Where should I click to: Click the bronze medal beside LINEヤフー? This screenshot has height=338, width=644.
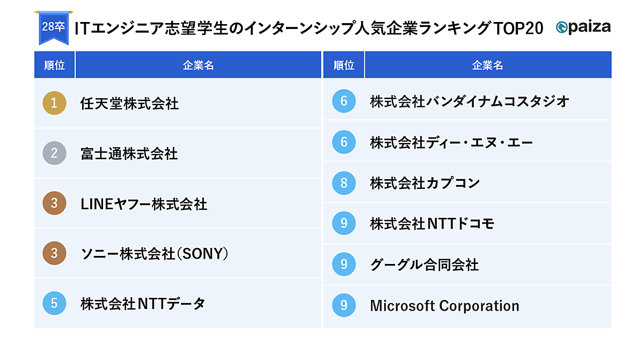[54, 204]
